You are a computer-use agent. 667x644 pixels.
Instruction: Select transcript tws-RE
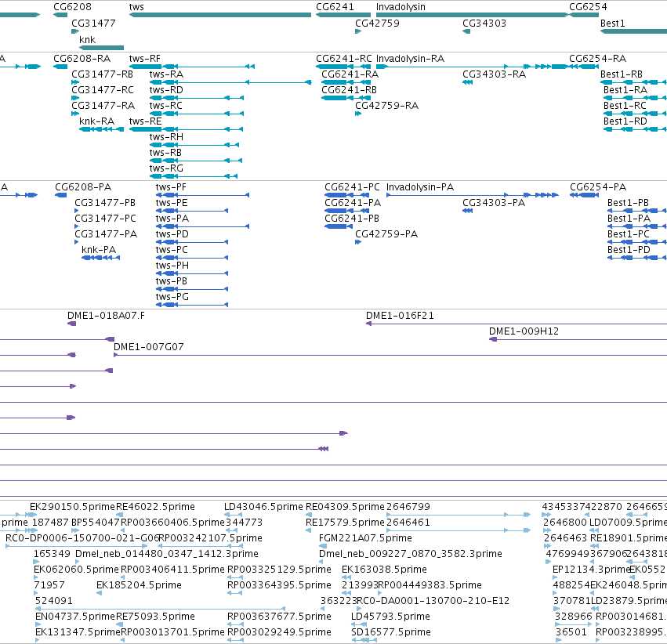[x=186, y=129]
